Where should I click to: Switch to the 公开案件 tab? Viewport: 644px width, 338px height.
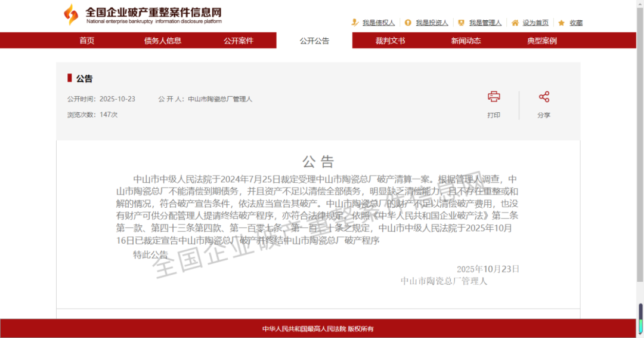(x=238, y=40)
